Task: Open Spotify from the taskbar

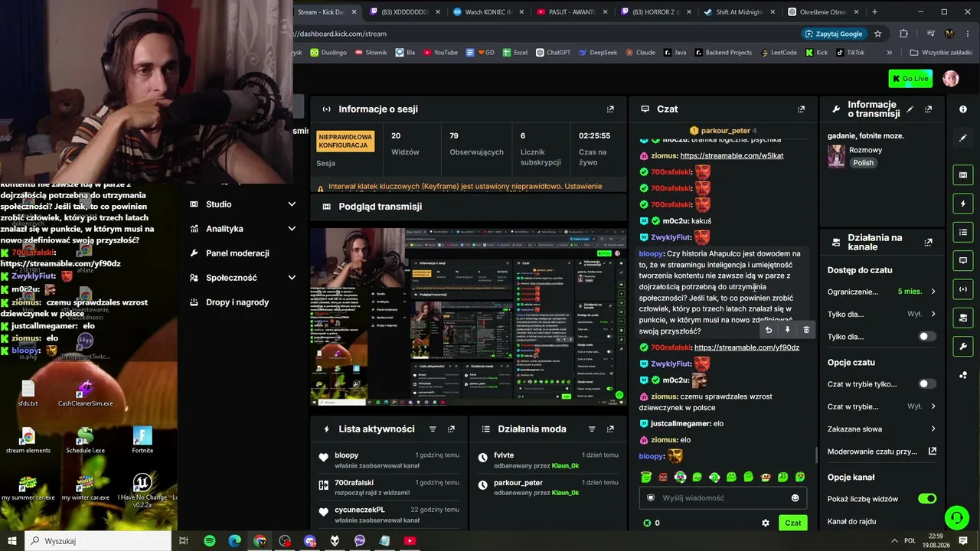Action: click(210, 541)
